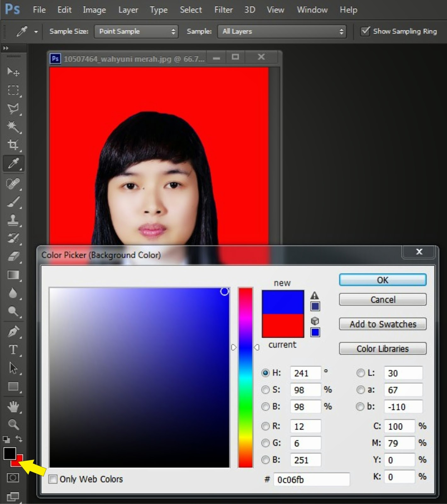Confirm color with OK button
This screenshot has height=504, width=447.
[383, 280]
